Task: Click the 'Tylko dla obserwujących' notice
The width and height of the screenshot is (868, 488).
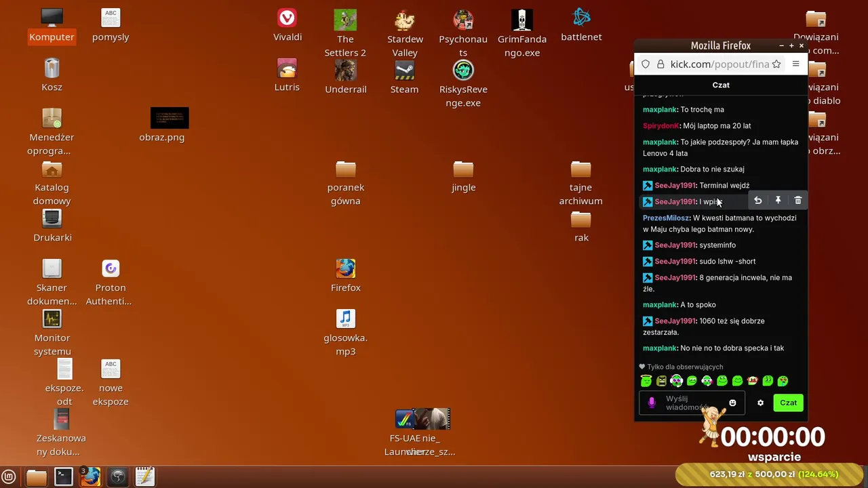Action: click(x=681, y=367)
